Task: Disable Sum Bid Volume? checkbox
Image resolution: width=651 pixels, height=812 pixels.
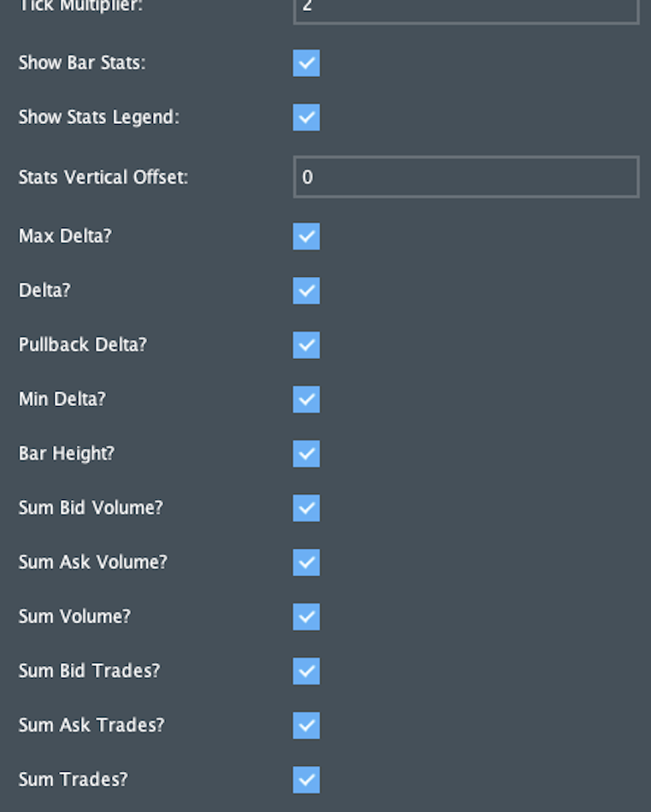Action: pos(307,508)
